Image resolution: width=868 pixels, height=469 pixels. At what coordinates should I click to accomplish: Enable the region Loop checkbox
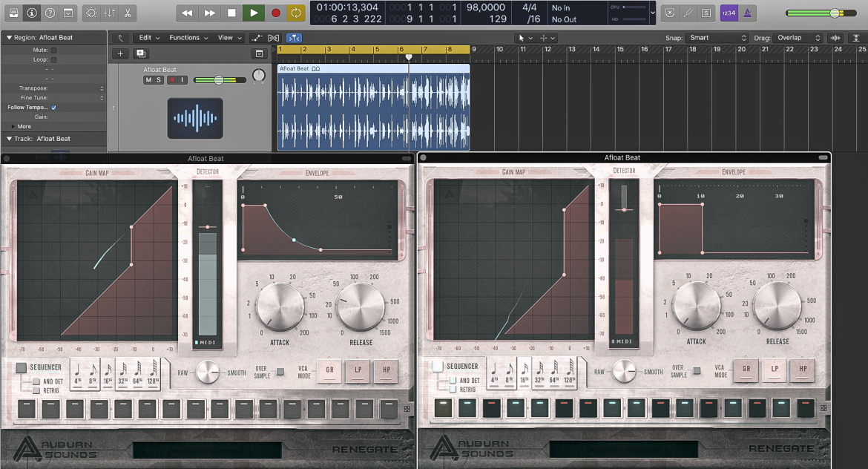[53, 59]
